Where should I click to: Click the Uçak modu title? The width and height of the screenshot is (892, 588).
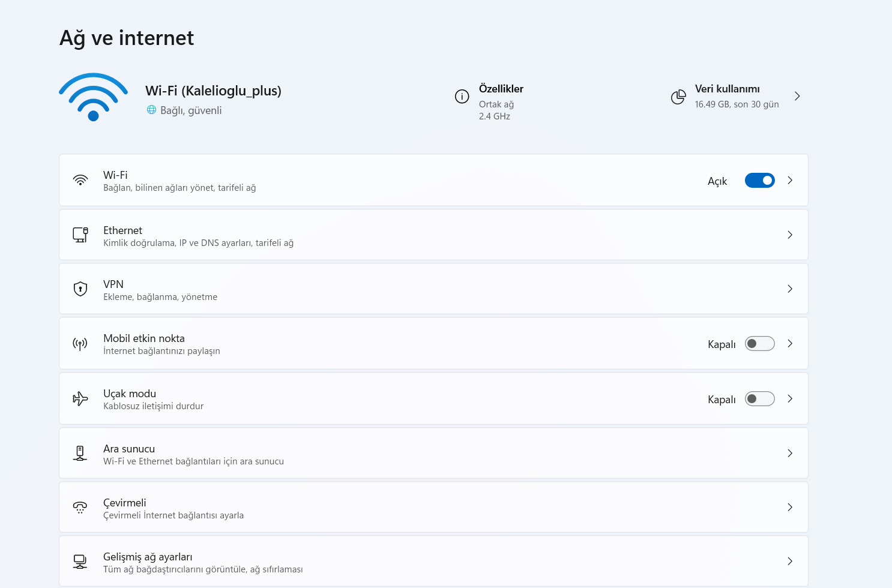click(x=130, y=394)
